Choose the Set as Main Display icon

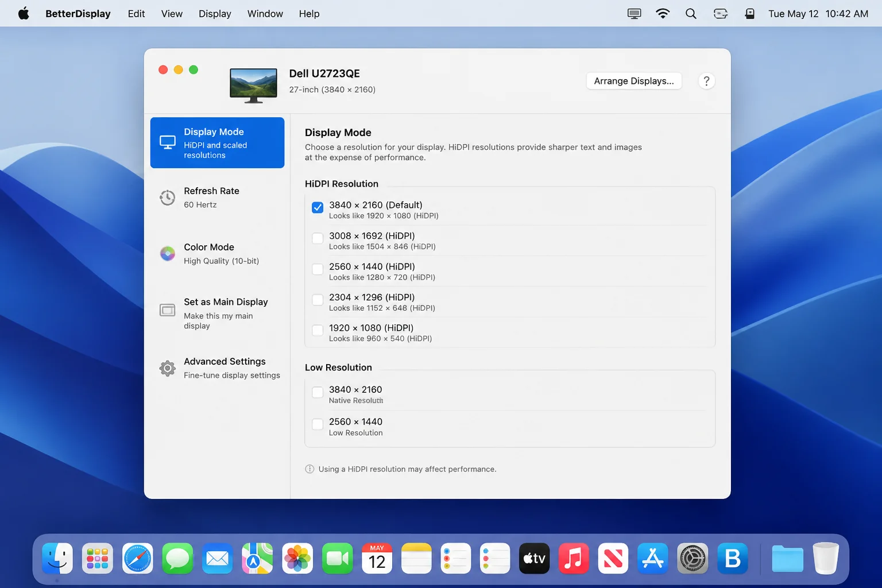167,310
